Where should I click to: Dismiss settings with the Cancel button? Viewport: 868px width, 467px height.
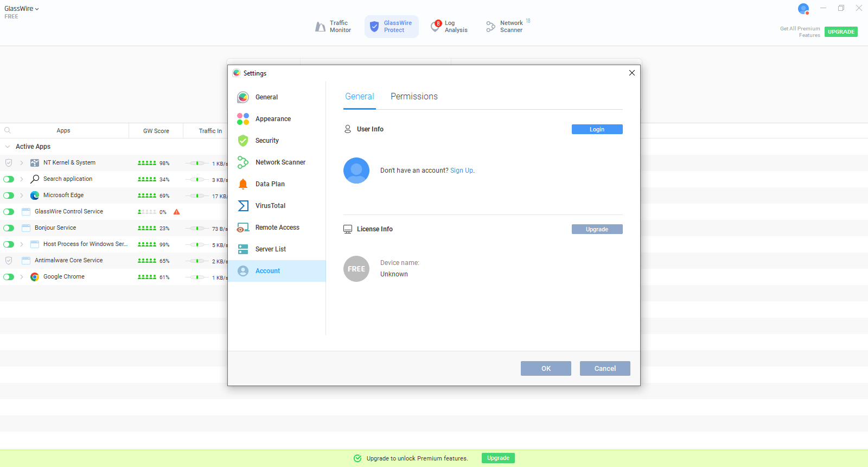tap(605, 369)
